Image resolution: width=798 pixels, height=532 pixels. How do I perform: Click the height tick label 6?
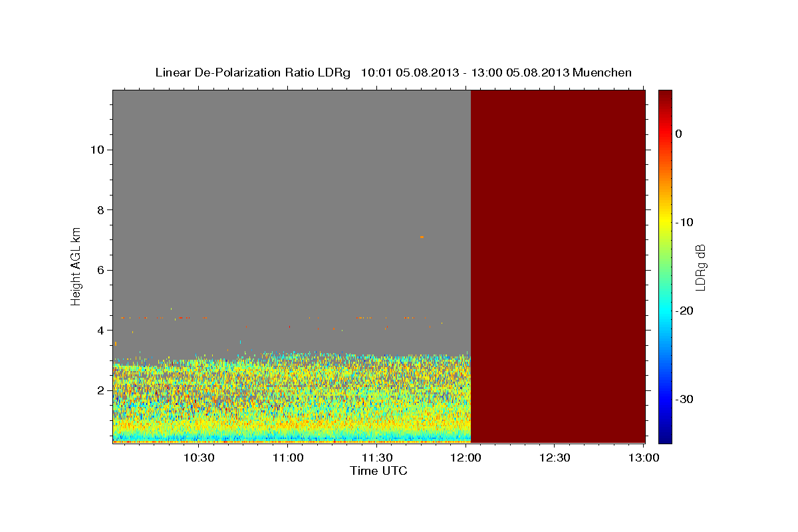coord(100,270)
